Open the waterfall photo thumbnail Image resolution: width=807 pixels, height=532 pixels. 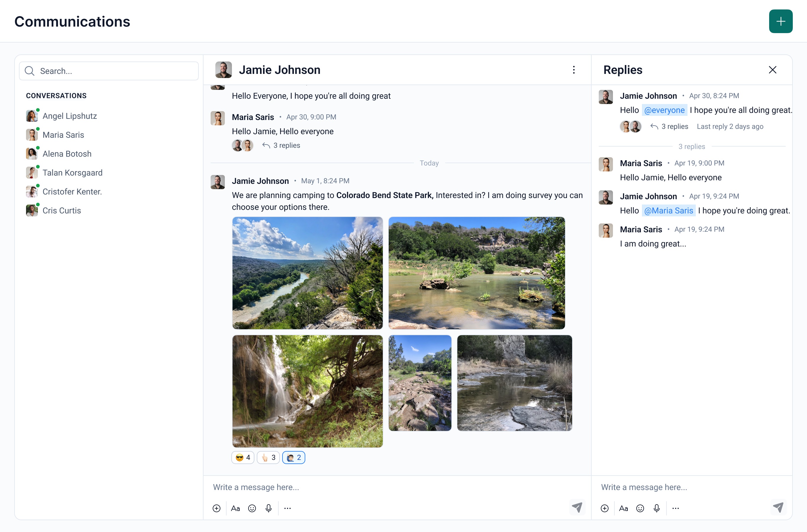(x=307, y=391)
